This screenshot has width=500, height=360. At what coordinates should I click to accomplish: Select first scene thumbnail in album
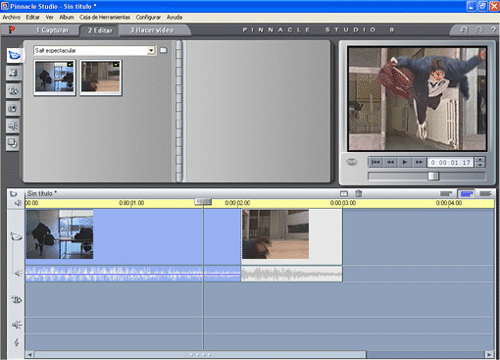55,78
